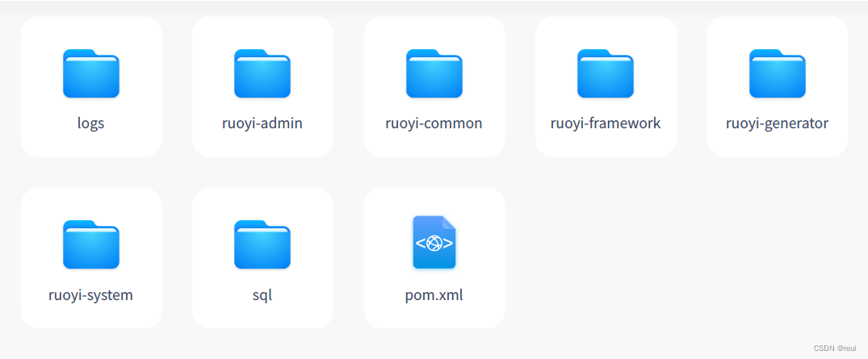Click the "pom.xml" file name text
The height and width of the screenshot is (359, 868).
[434, 295]
